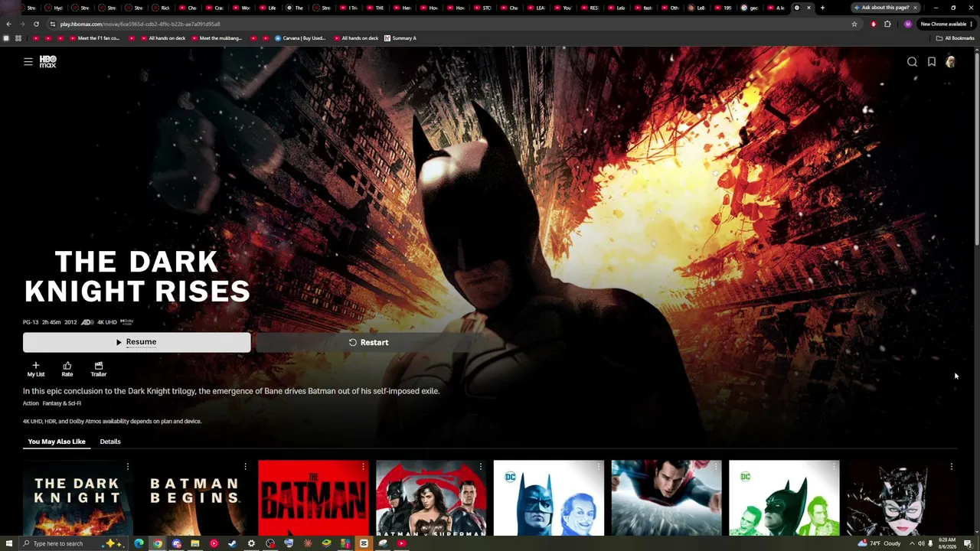Open File Explorer from the taskbar

point(195,543)
